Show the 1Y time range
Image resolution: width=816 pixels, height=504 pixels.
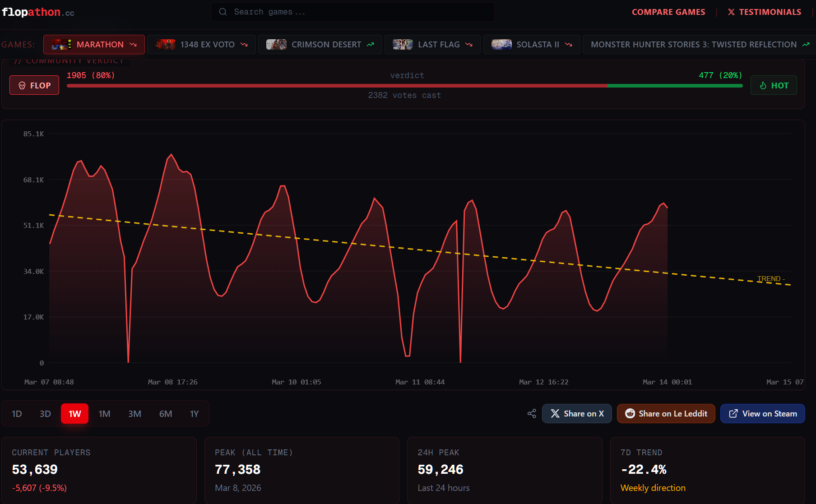coord(194,414)
